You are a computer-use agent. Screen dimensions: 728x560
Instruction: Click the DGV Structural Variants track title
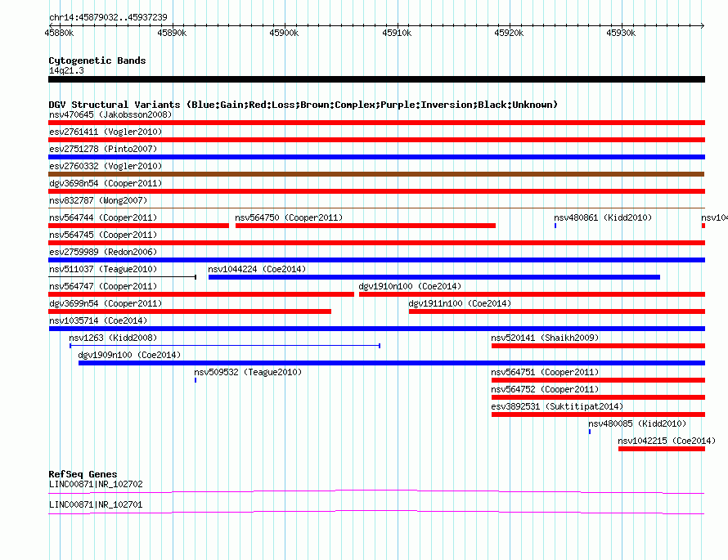(x=303, y=105)
